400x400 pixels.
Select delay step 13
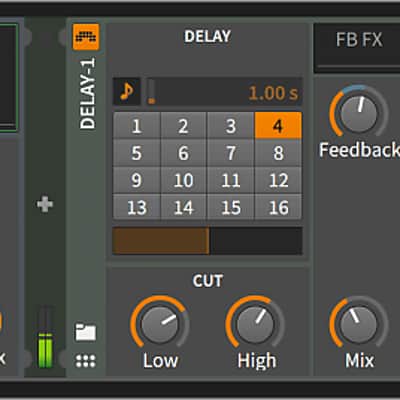[137, 207]
